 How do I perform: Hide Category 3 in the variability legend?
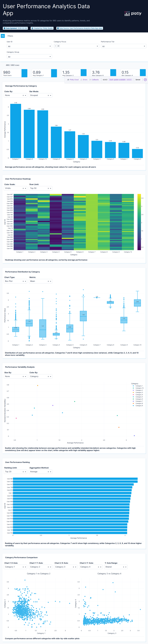click(139, 392)
